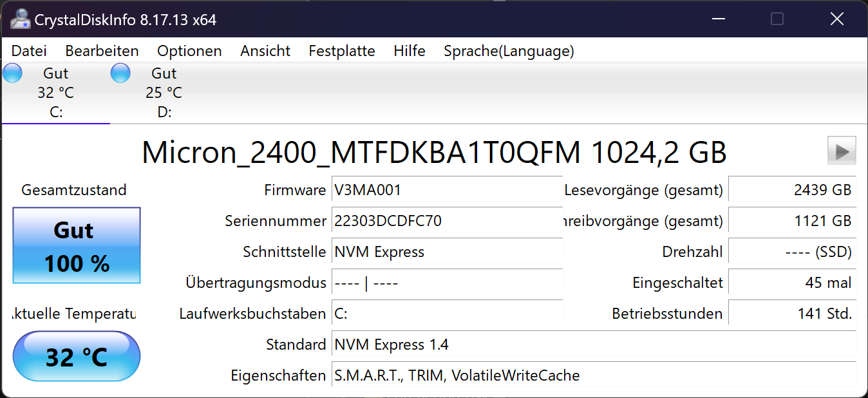Click the Schnittstelle field NVM Express

point(447,252)
